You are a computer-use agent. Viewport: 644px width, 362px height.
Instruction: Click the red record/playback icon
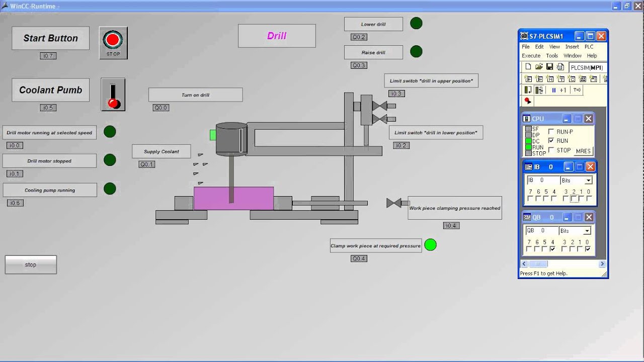528,101
